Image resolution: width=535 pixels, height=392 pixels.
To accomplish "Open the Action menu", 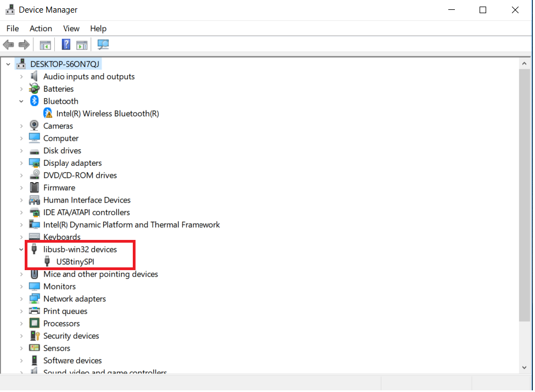I will (41, 29).
